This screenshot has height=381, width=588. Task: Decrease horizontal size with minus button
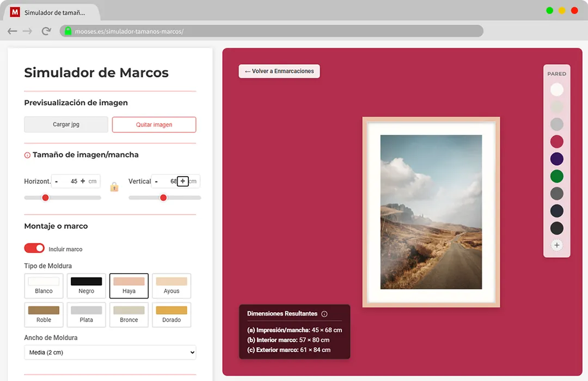[x=56, y=181]
